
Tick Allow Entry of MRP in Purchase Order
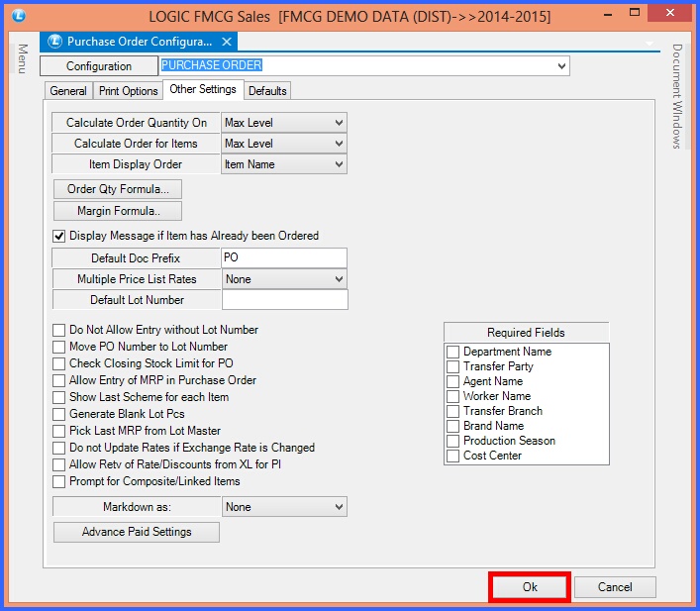click(59, 380)
